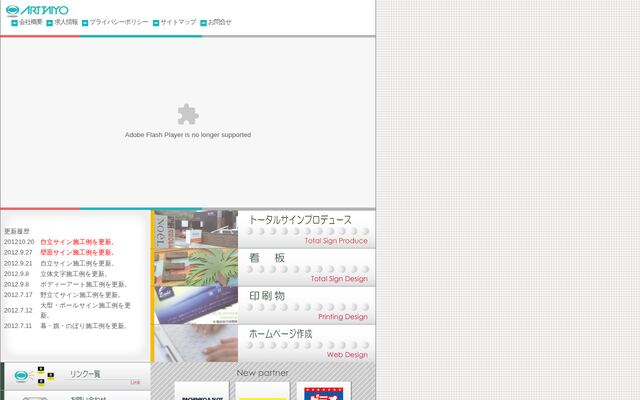Screen dimensions: 640x400
Task: Open the 求人情報 menu link
Action: (66, 22)
